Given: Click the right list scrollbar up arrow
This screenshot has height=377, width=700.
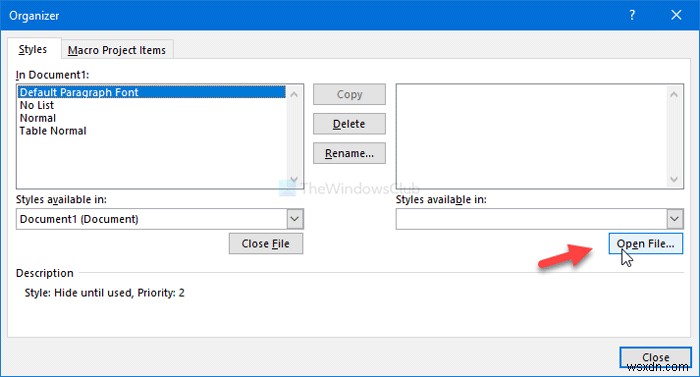Looking at the screenshot, I should pyautogui.click(x=674, y=94).
